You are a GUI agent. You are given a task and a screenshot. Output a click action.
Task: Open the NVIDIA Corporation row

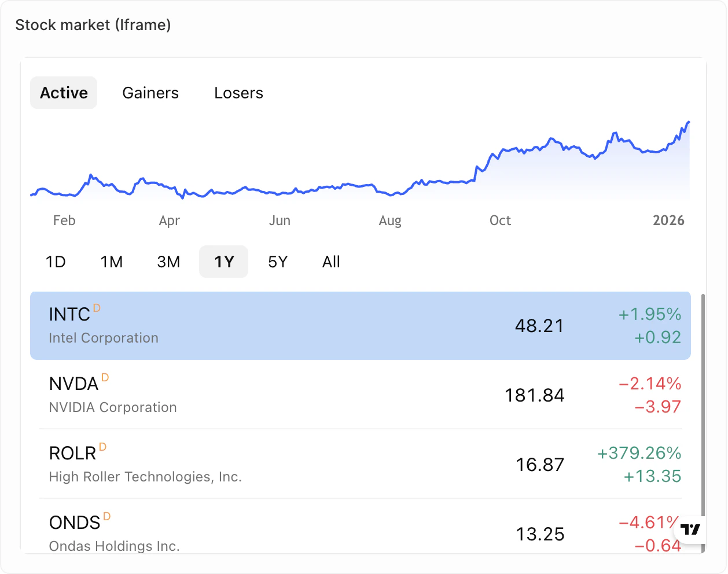361,395
